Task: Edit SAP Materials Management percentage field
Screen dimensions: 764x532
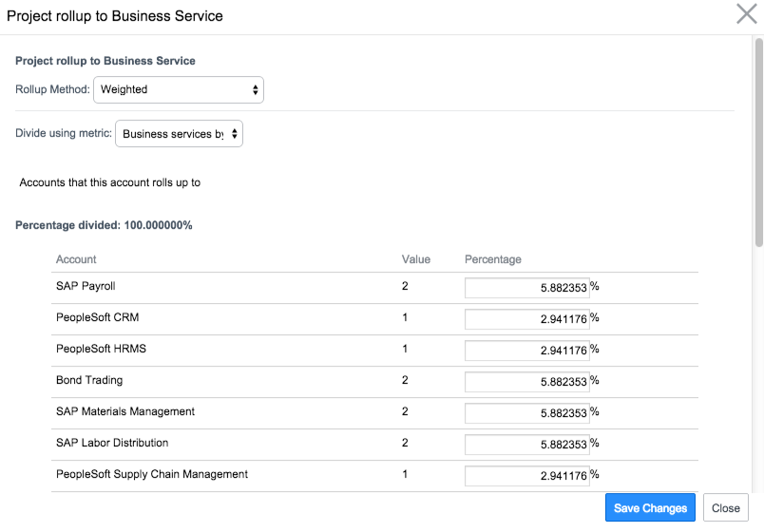Action: tap(527, 413)
